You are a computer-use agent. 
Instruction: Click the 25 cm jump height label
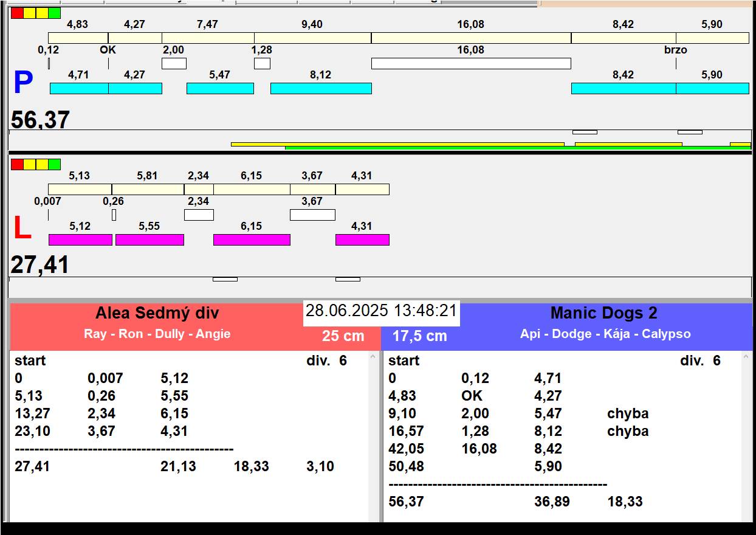pos(343,336)
